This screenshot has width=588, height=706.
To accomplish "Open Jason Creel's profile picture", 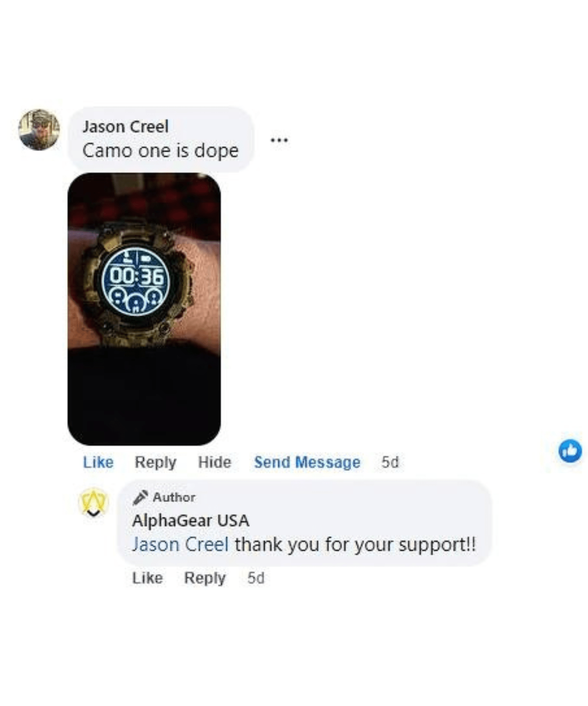I will coord(39,129).
